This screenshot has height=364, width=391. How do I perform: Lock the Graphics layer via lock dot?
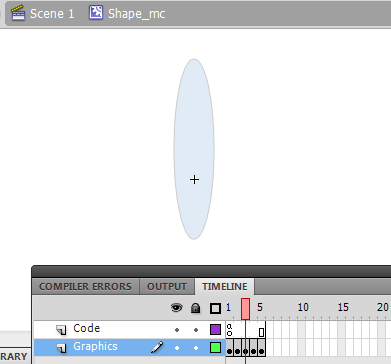tap(196, 348)
